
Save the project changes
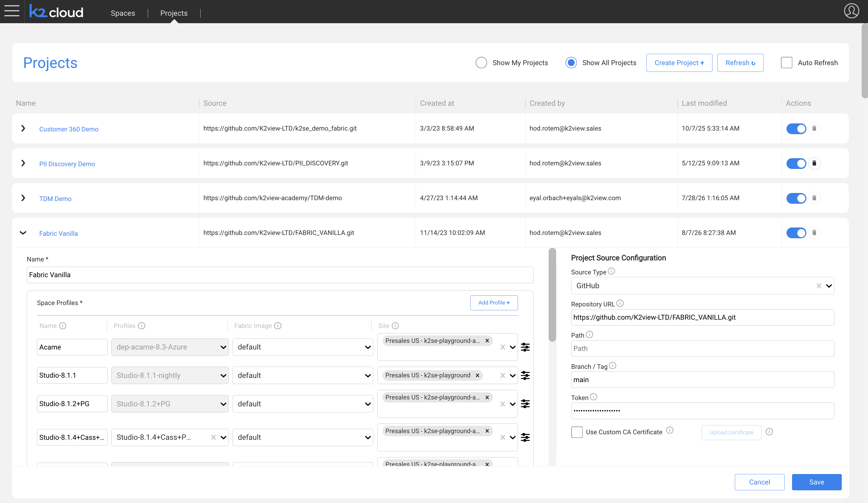point(817,482)
